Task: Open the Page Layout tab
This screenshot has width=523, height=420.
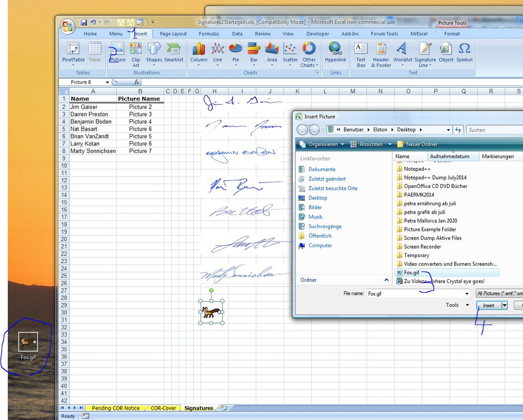Action: tap(173, 34)
